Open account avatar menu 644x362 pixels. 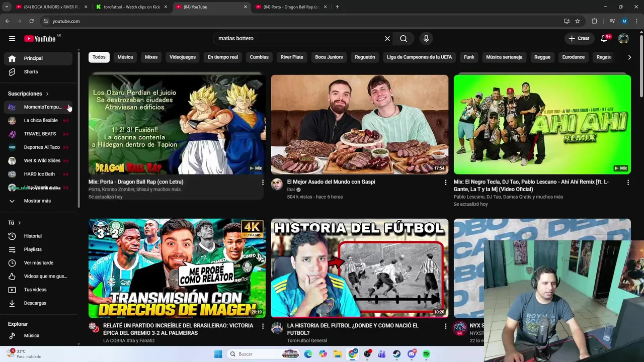[x=623, y=39]
